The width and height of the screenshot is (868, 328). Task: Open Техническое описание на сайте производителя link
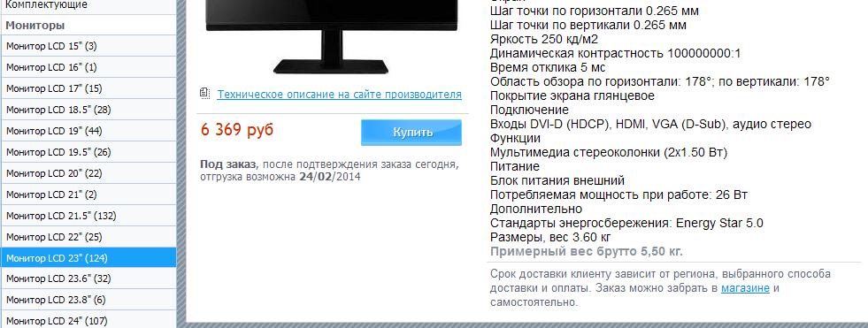point(340,94)
